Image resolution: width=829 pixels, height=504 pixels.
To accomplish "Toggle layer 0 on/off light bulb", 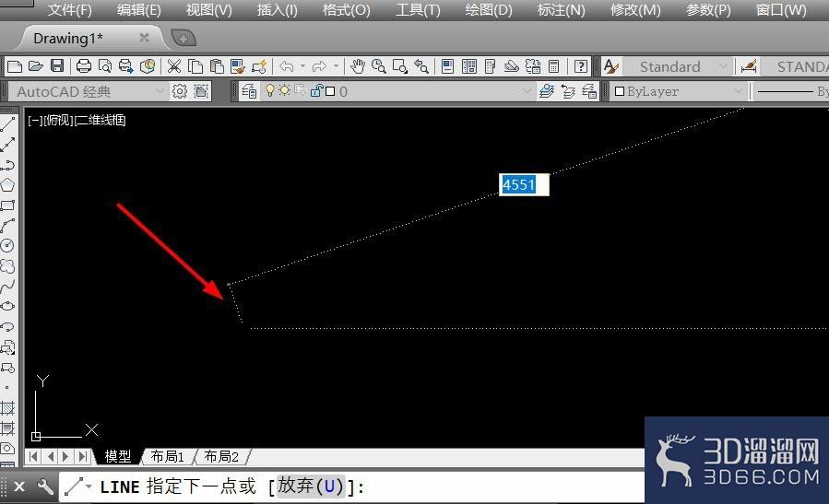I will tap(270, 91).
